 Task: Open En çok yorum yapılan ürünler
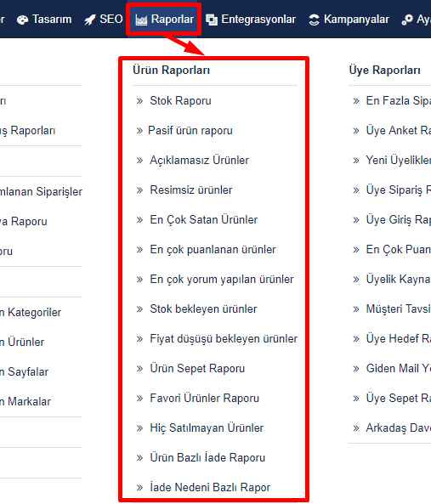click(222, 279)
